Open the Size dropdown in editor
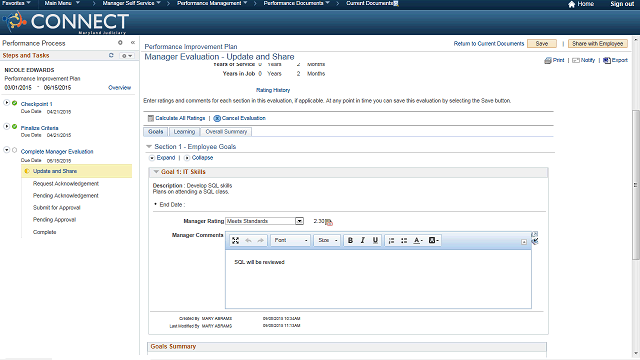The width and height of the screenshot is (640, 360). pyautogui.click(x=327, y=240)
